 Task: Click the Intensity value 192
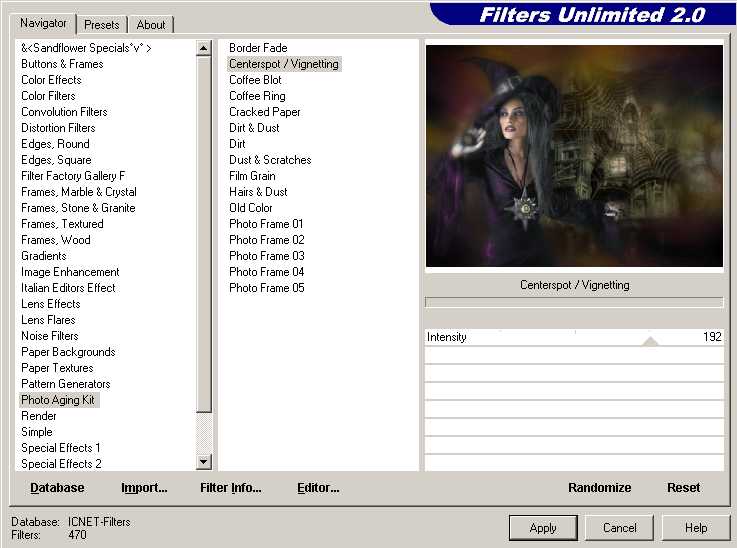click(x=712, y=337)
